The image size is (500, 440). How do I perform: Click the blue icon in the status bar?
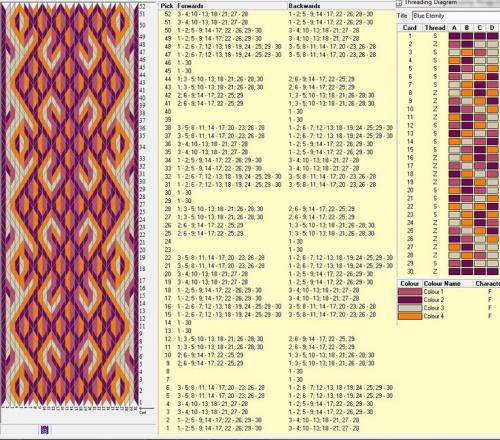(x=44, y=430)
